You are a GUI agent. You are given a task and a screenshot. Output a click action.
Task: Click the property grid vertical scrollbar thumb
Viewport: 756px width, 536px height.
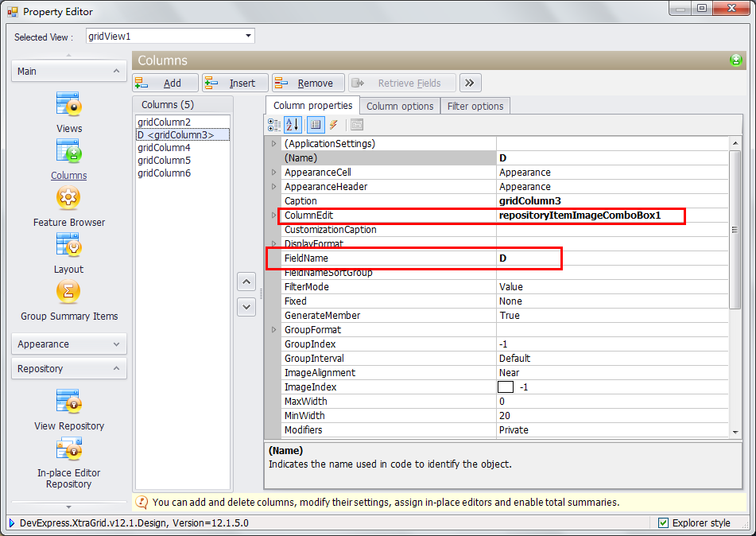pos(735,230)
